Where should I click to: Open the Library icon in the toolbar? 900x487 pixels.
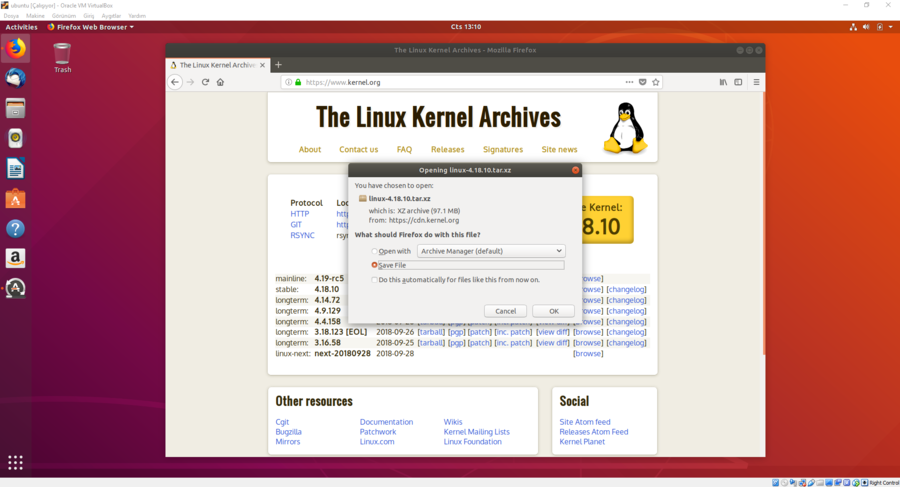723,82
